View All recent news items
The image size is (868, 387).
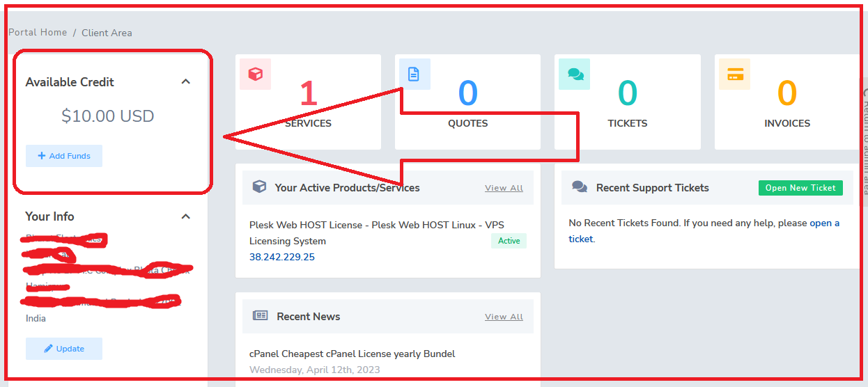pyautogui.click(x=504, y=317)
